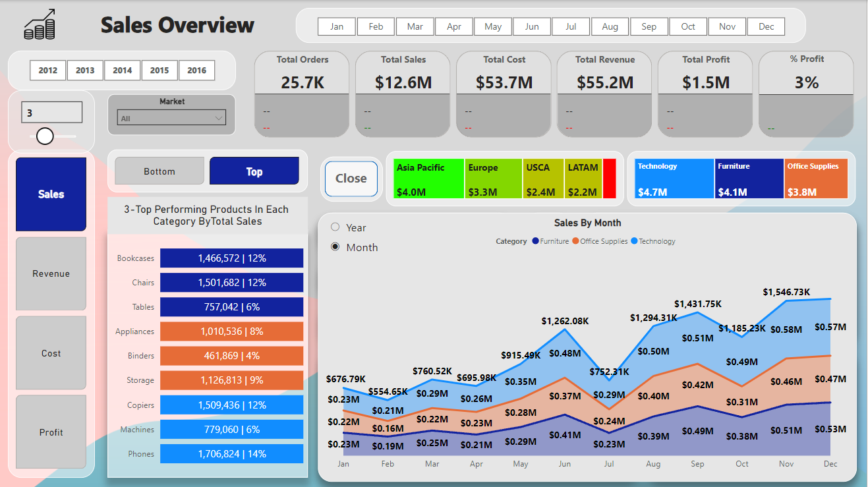Viewport: 868px width, 487px height.
Task: Select the LATAM region tile
Action: [x=583, y=178]
